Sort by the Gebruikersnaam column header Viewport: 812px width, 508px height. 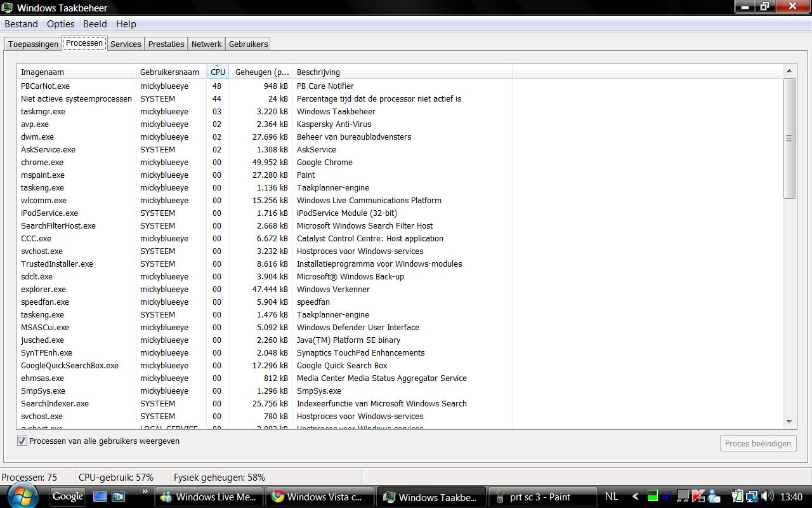(171, 72)
